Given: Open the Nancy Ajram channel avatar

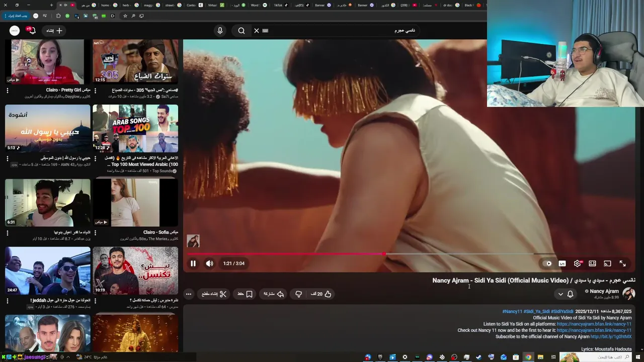Looking at the screenshot, I should click(628, 294).
